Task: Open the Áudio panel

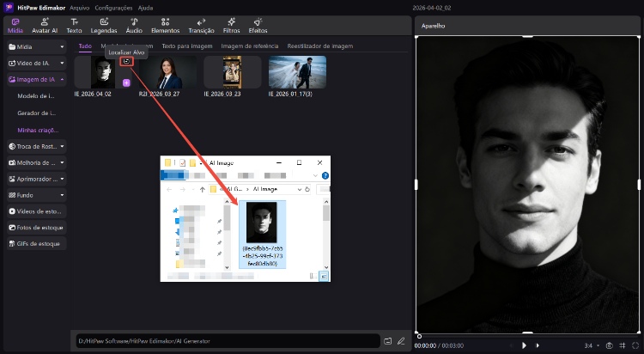Action: [135, 25]
